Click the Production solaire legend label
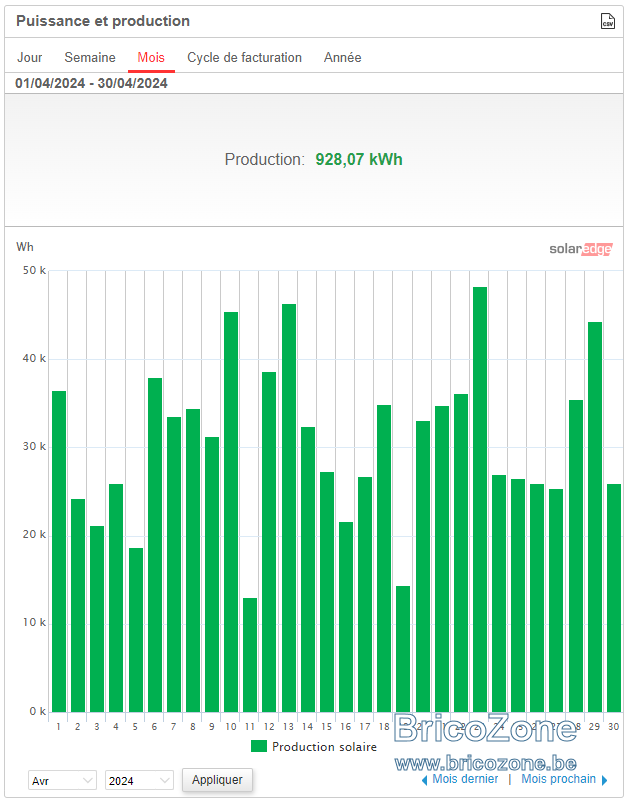 coord(324,747)
